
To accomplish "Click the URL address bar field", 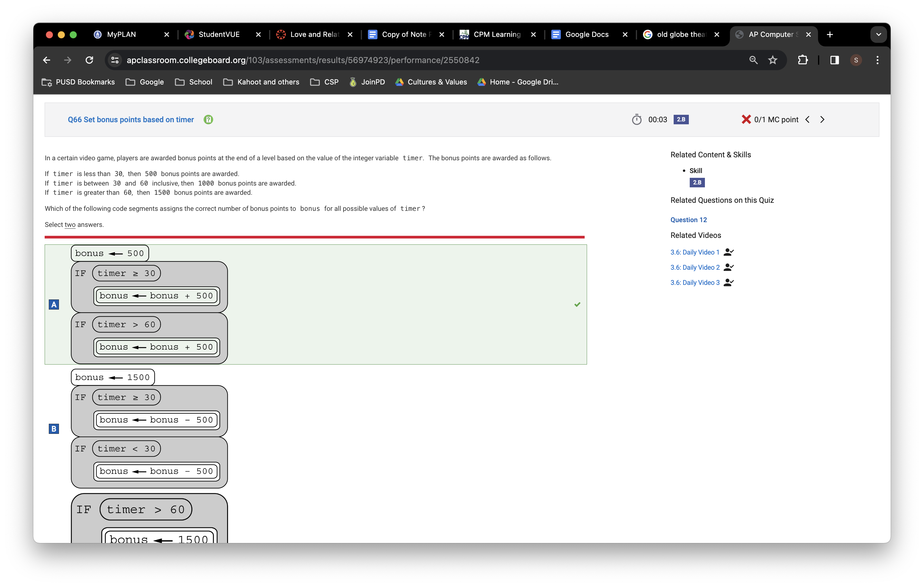I will click(x=422, y=60).
